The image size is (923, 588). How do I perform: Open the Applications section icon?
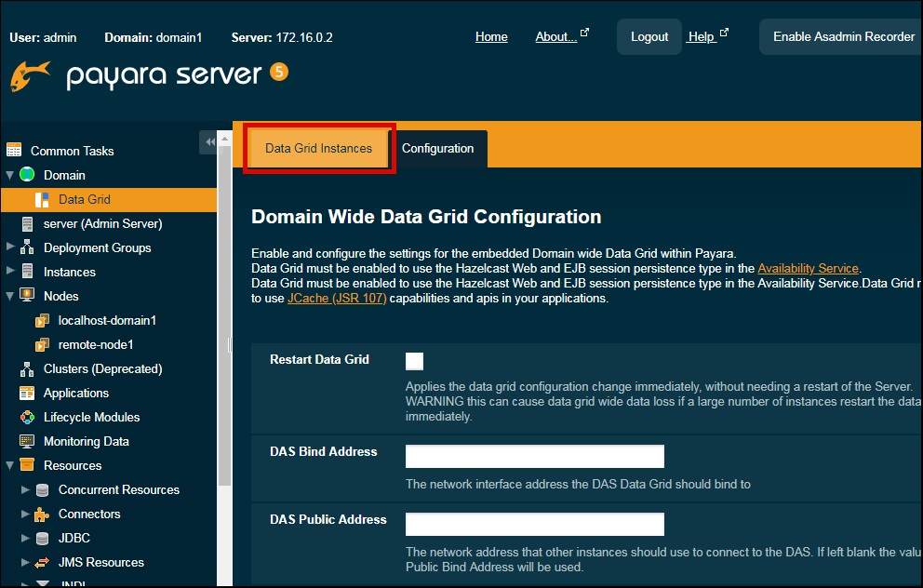29,393
